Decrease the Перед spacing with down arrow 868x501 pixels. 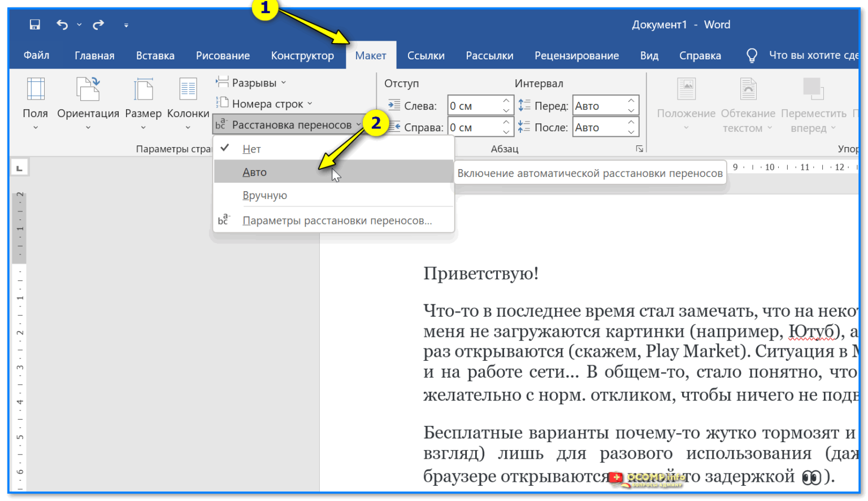(631, 111)
